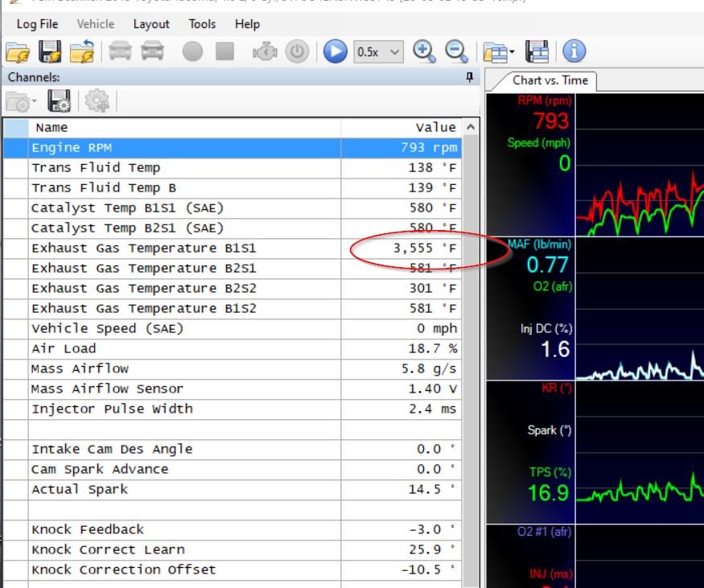Zoom in with the magnifier plus icon

coord(424,51)
